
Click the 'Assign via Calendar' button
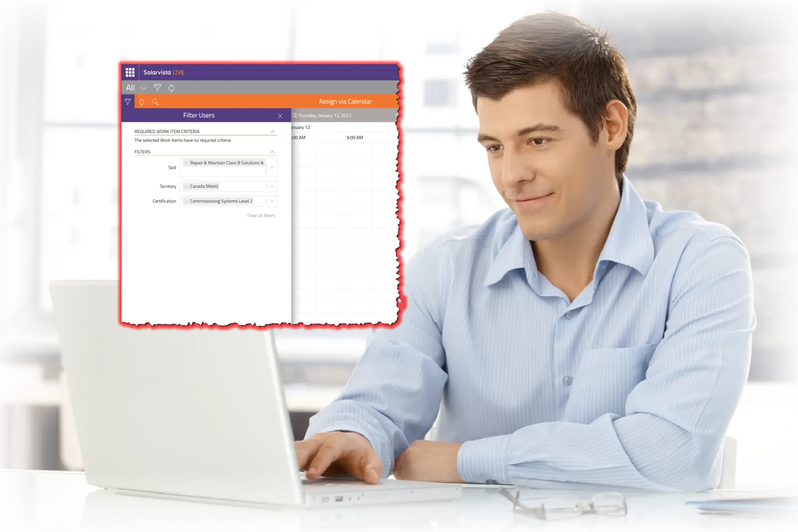[x=346, y=102]
